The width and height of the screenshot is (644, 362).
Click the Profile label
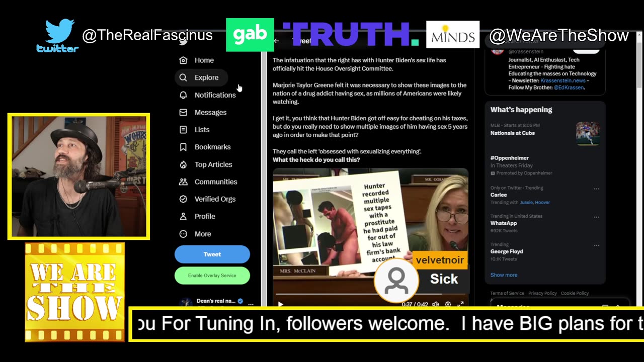tap(205, 216)
